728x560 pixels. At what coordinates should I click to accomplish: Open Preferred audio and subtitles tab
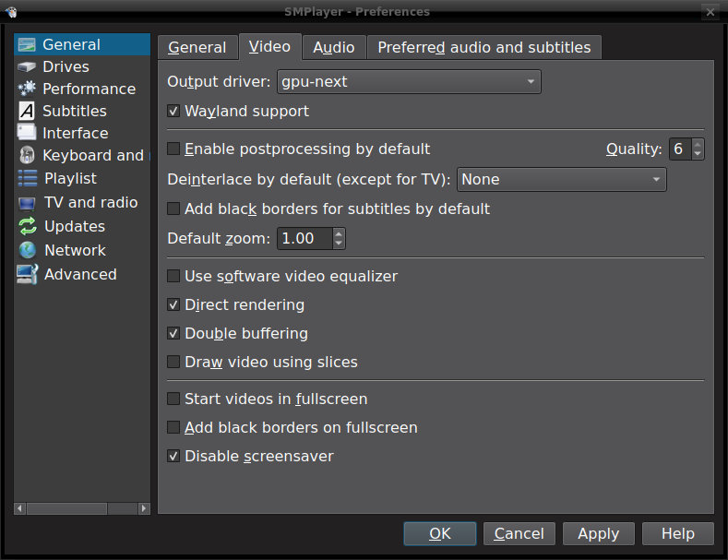click(484, 47)
